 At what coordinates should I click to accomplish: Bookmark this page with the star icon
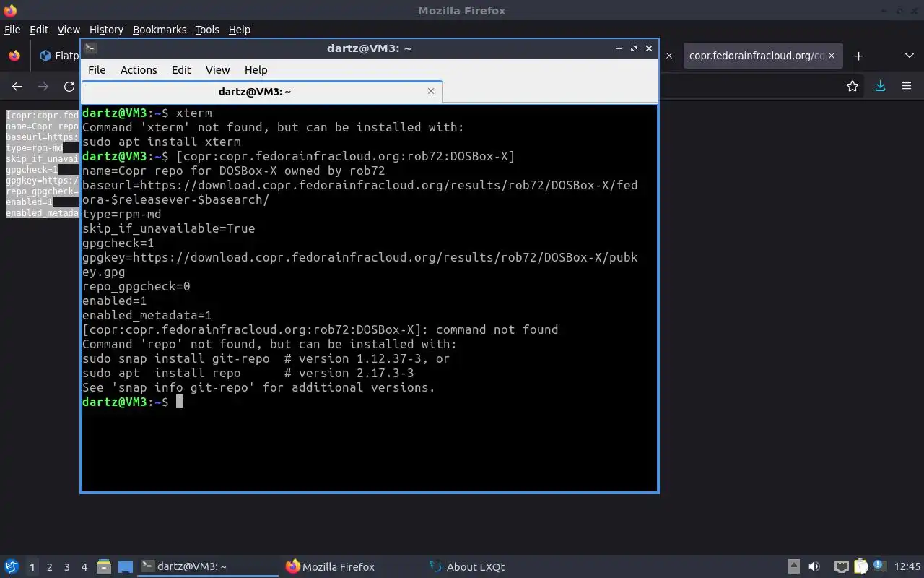(853, 87)
